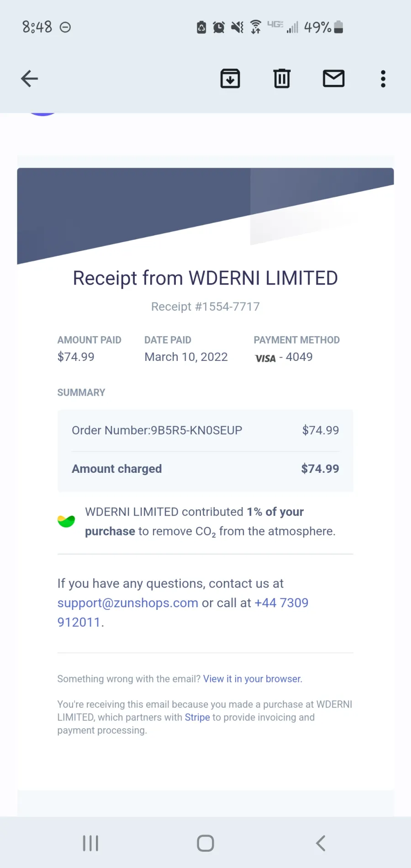Call the +44 7309 phone number link

(x=183, y=613)
